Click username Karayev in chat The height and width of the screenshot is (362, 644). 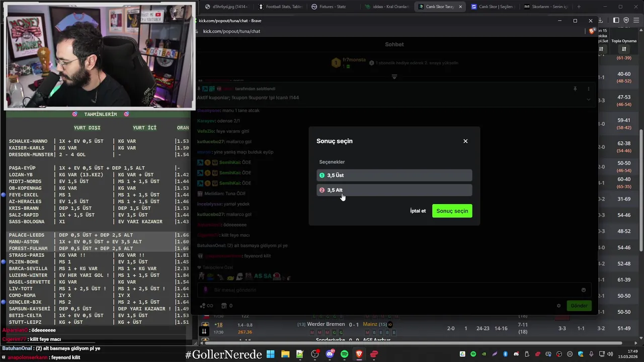206,121
